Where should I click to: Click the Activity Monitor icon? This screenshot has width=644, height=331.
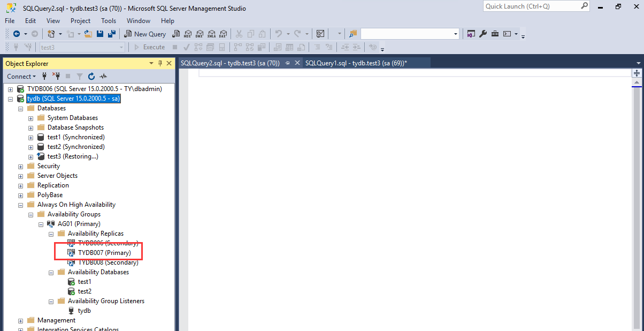pos(320,34)
